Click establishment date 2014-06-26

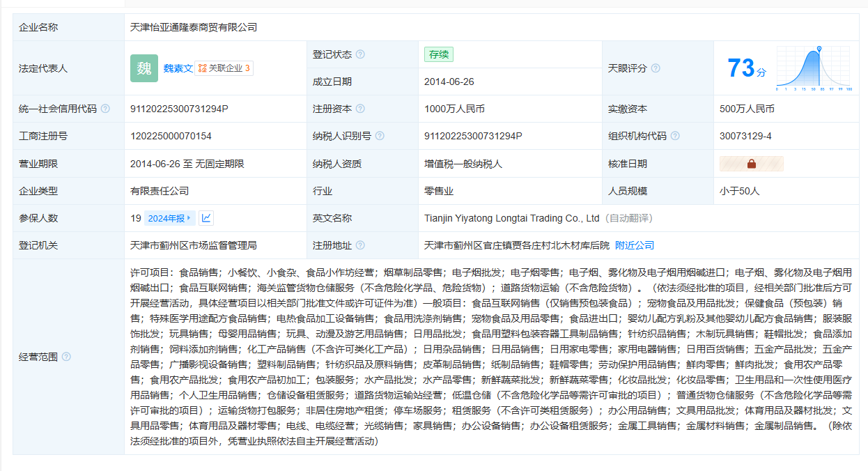[x=449, y=82]
